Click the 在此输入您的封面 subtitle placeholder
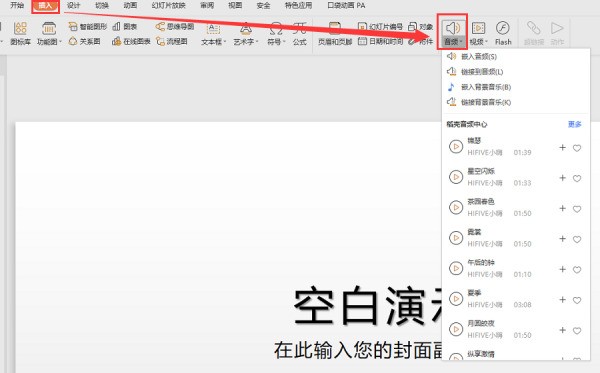Viewport: 600px width, 373px height. (x=358, y=350)
